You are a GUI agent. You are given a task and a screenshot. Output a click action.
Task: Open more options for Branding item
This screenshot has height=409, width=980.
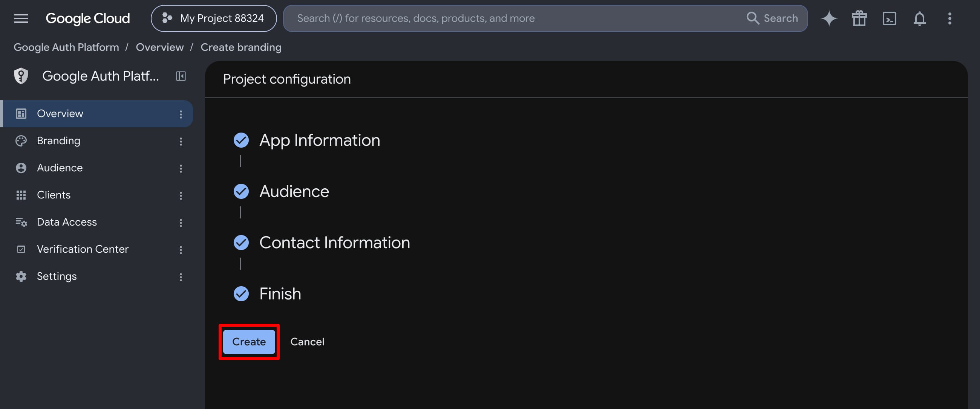(181, 141)
